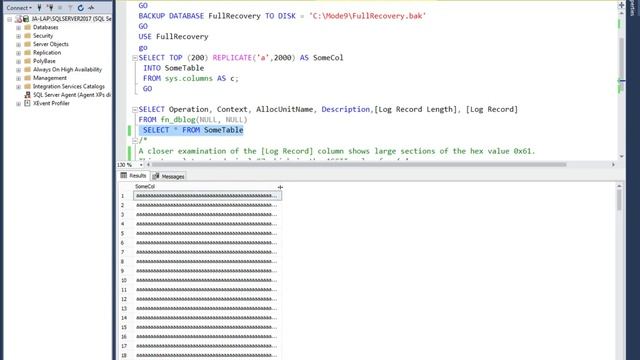Select the XEvent Profiler icon
Viewport: 640px width, 360px height.
pos(27,103)
